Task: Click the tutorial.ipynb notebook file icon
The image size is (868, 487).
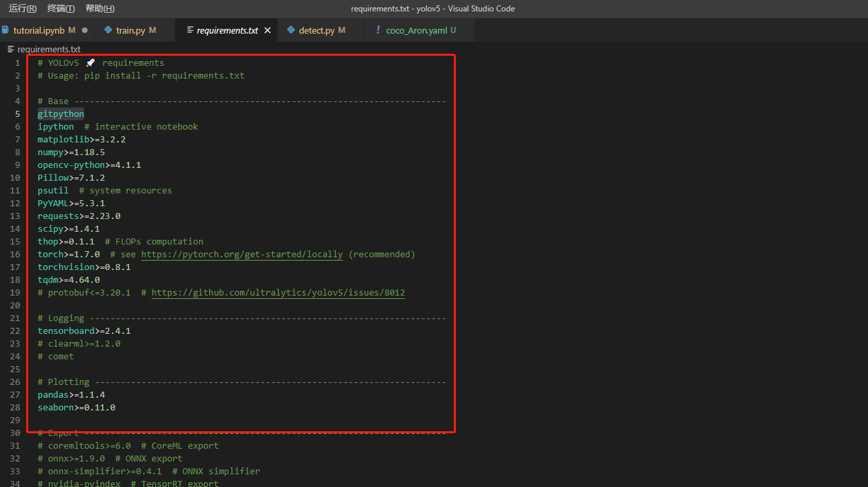Action: [5, 30]
